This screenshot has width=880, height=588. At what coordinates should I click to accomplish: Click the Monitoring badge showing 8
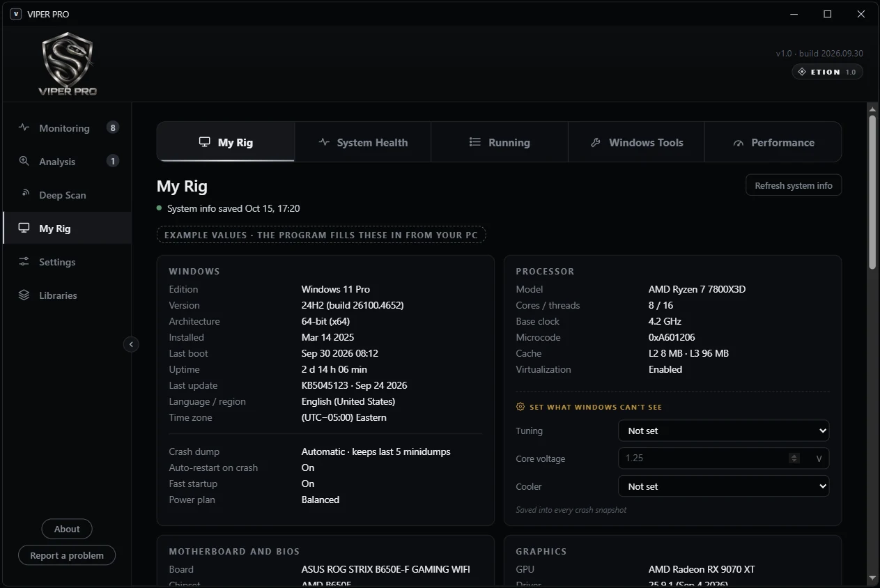(x=113, y=127)
